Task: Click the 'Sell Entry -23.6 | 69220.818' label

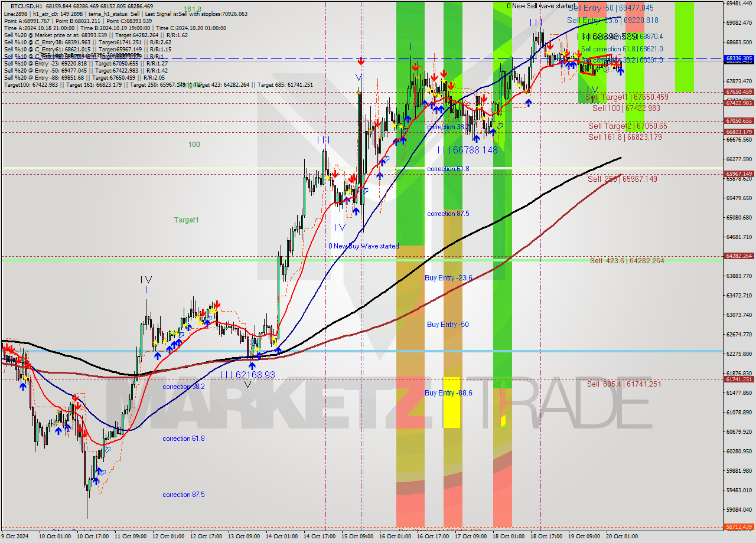Action: click(x=612, y=20)
